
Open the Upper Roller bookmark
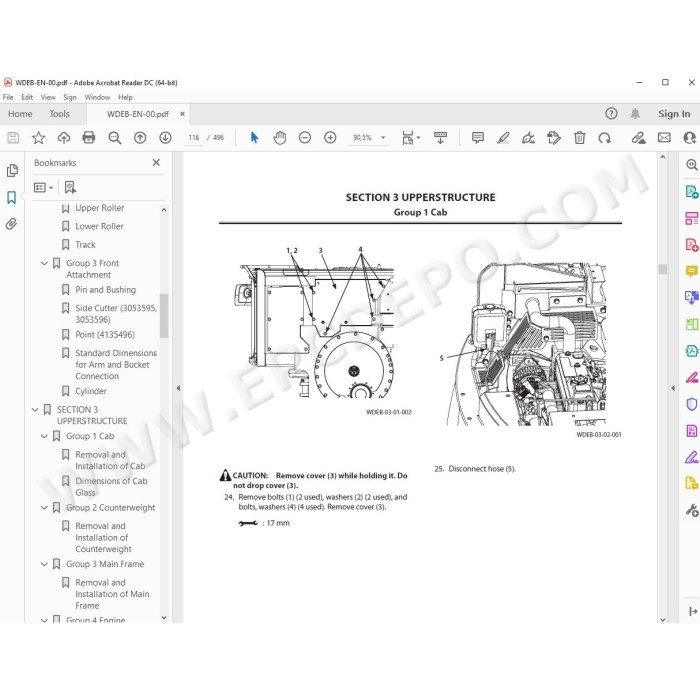[100, 208]
